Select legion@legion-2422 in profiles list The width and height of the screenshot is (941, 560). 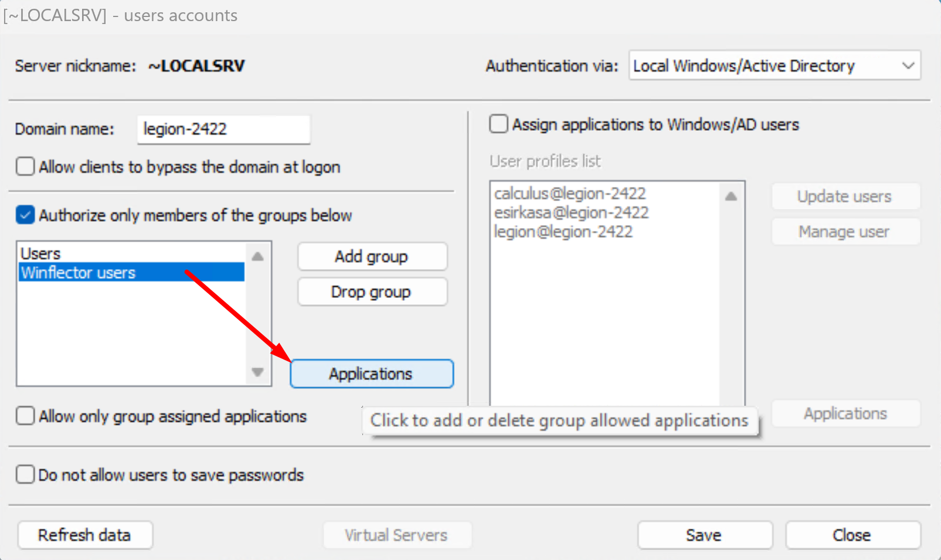click(x=563, y=232)
